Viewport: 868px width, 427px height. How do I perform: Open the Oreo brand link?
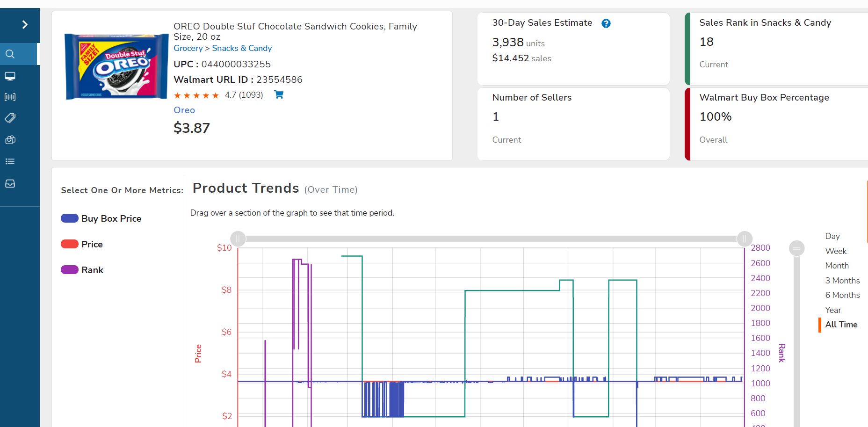[184, 110]
